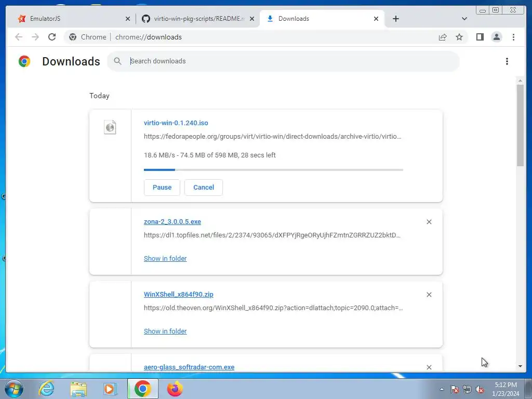532x399 pixels.
Task: Pause the virtio-win ISO download
Action: point(162,187)
